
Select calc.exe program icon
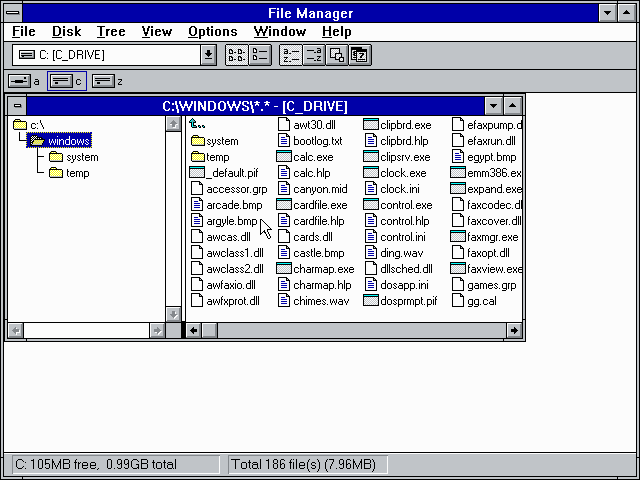click(284, 157)
